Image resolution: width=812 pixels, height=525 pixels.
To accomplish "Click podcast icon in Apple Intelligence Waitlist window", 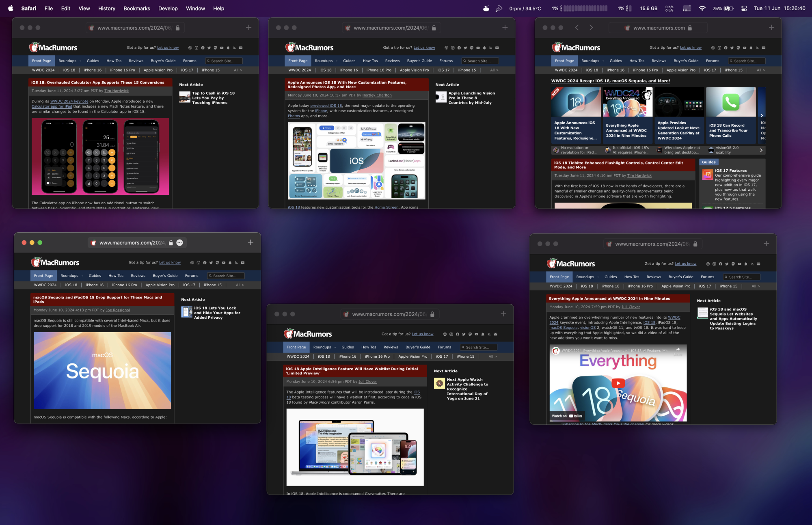I will click(445, 334).
